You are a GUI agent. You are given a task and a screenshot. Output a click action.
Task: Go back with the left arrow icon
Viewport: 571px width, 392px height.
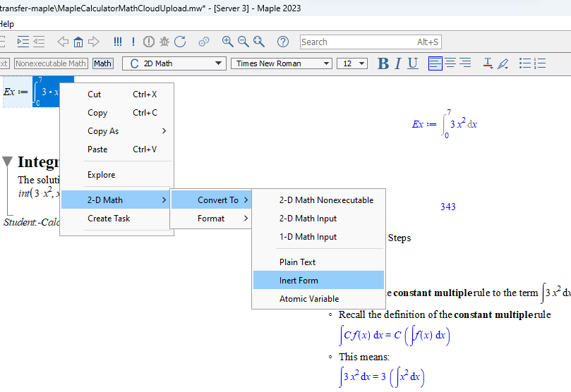click(63, 42)
